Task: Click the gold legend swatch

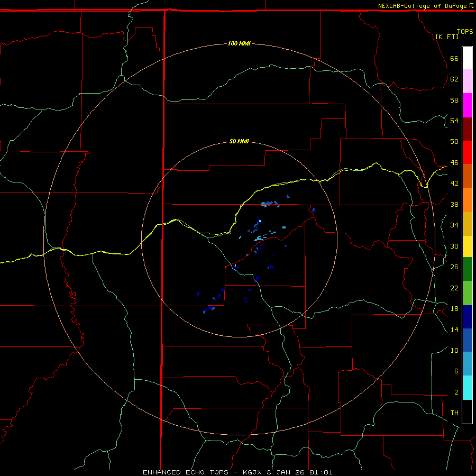Action: [x=467, y=224]
